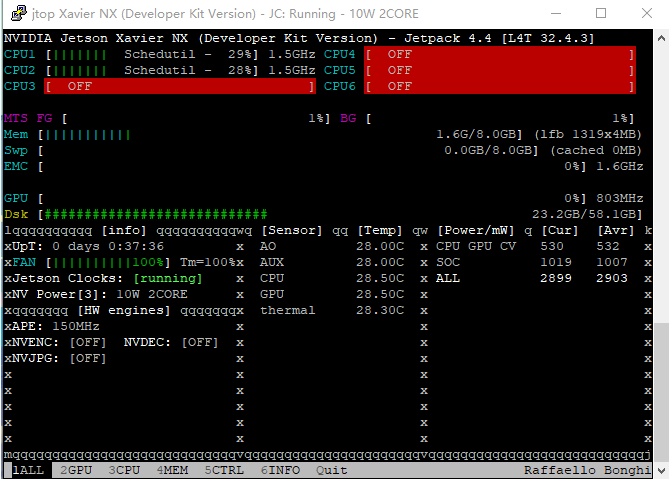Click the CPU6 OFF indicator

[500, 86]
